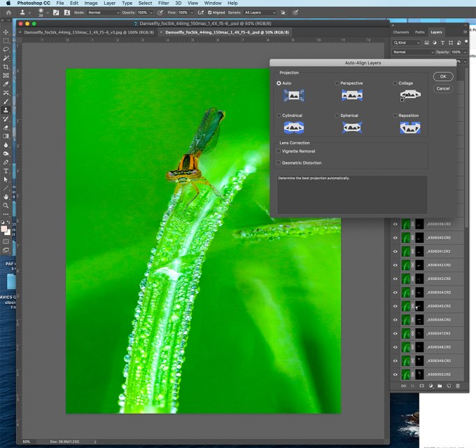Select the Crop tool

pyautogui.click(x=6, y=66)
